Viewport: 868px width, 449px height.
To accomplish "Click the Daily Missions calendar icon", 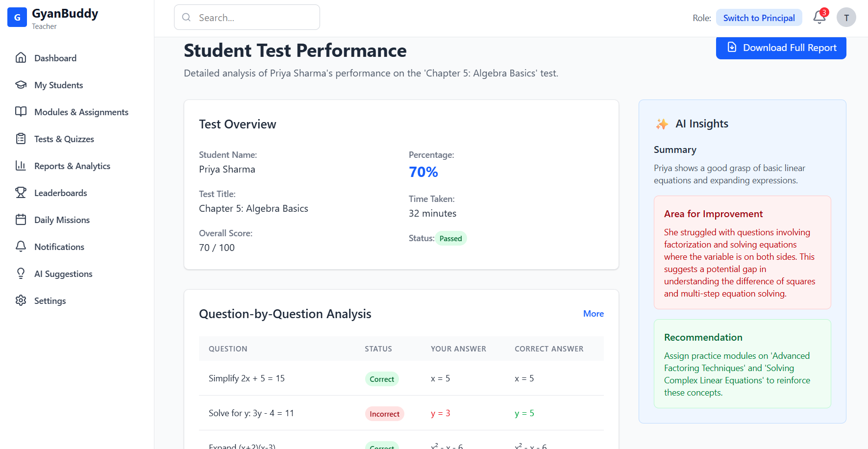I will point(21,220).
